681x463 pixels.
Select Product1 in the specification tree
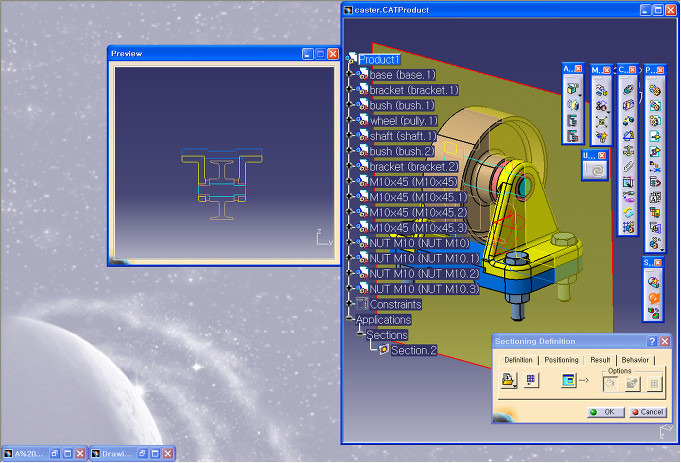coord(379,60)
